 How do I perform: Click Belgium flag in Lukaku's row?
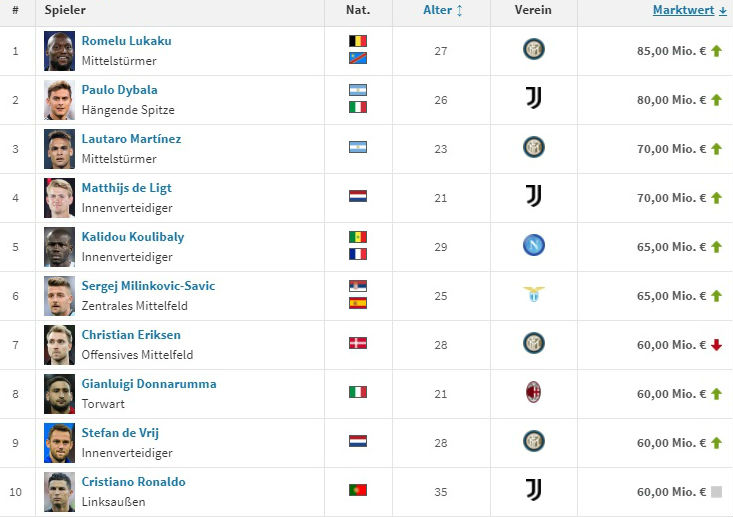[x=357, y=42]
